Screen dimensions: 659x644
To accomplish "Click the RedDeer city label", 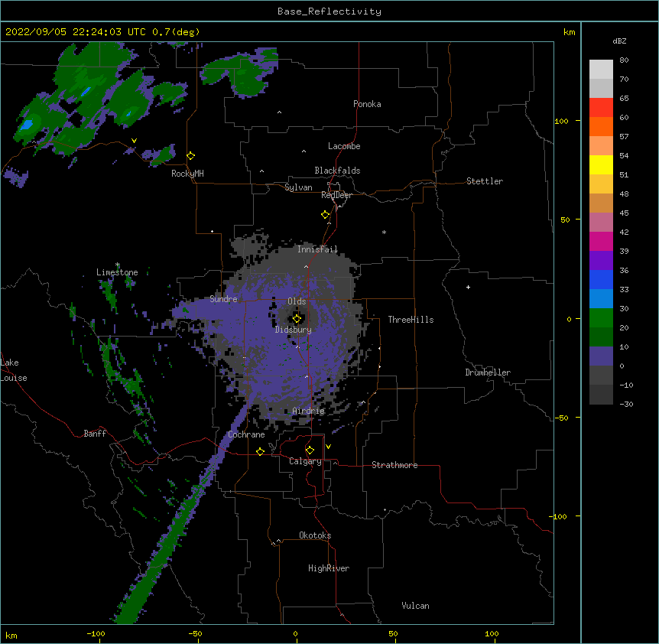I will (x=336, y=195).
